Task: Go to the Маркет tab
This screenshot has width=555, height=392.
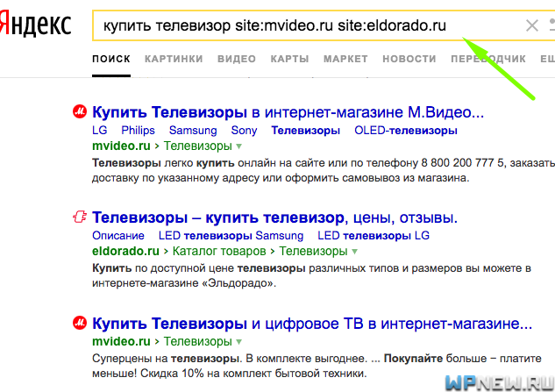Action: (345, 59)
